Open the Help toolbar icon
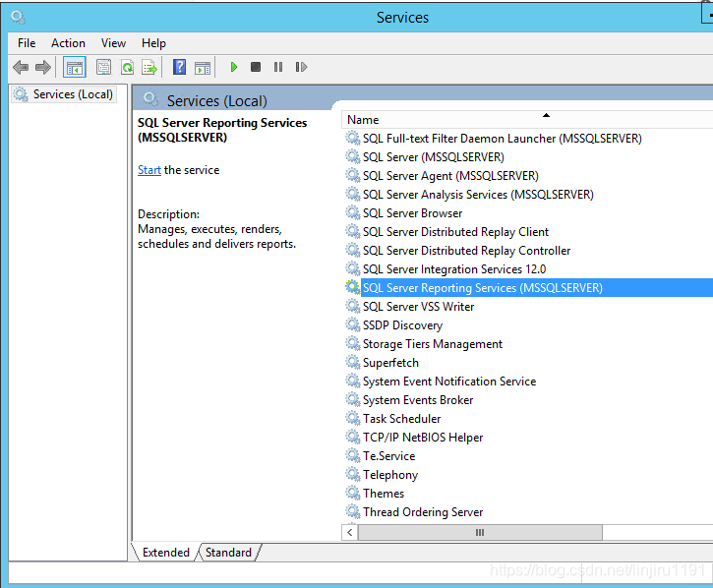 [x=180, y=67]
